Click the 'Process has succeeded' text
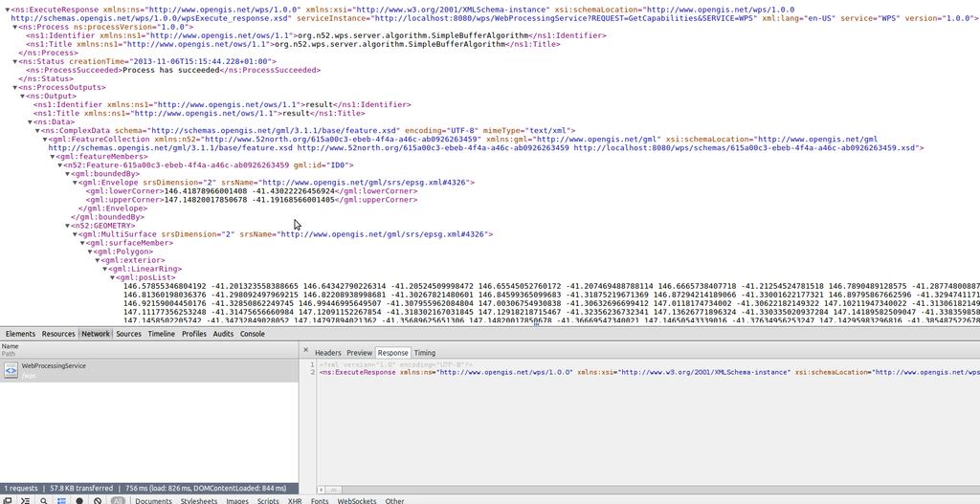This screenshot has width=980, height=504. [x=172, y=71]
